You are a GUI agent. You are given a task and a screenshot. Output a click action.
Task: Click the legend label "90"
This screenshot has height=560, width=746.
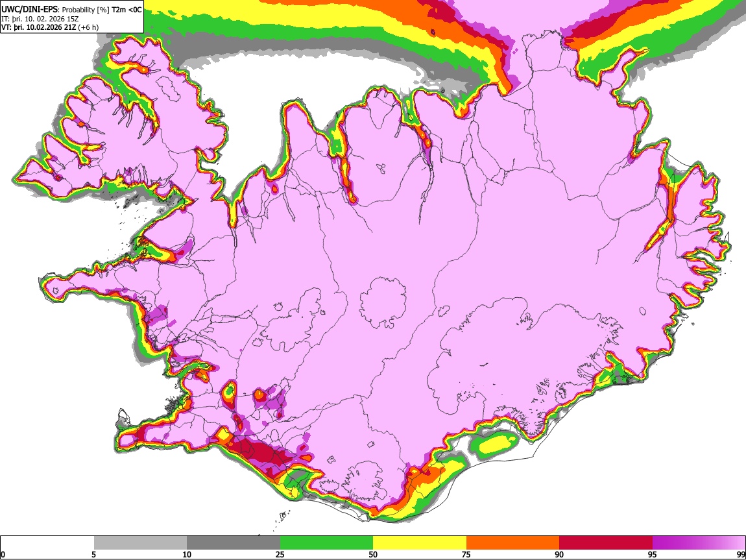coord(559,555)
